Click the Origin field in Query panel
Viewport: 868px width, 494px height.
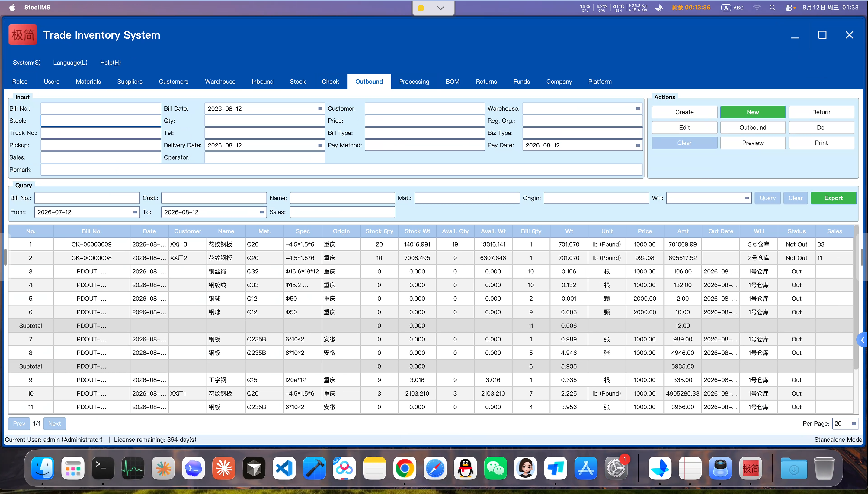tap(596, 198)
